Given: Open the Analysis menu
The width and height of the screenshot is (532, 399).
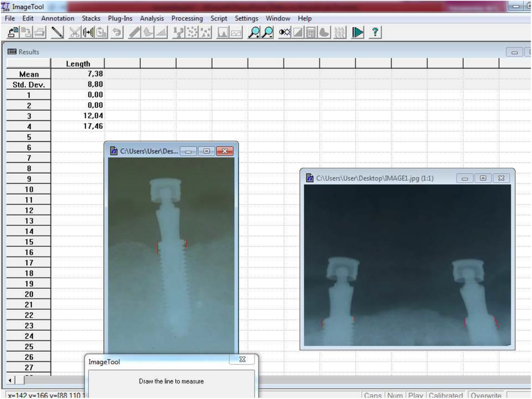Looking at the screenshot, I should click(x=152, y=18).
